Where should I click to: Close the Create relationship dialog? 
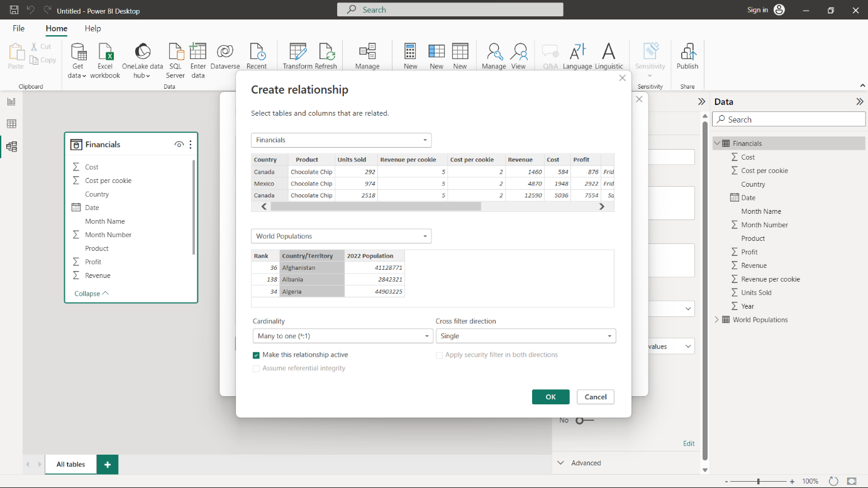[x=623, y=78]
